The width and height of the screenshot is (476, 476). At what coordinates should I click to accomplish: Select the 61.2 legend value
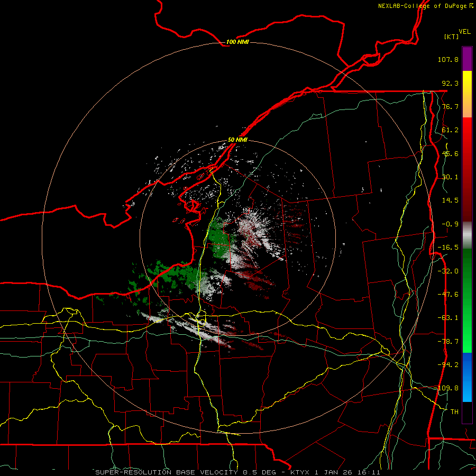pos(450,130)
